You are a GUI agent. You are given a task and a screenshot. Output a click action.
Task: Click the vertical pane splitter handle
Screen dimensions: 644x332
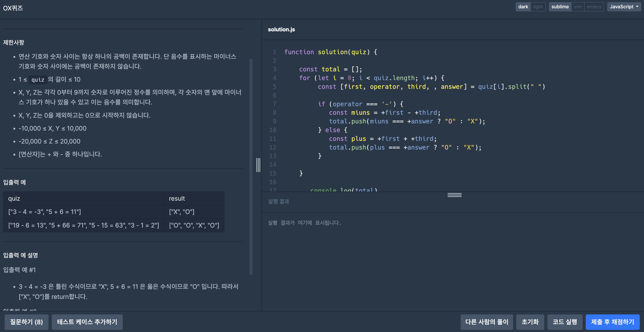click(x=258, y=165)
